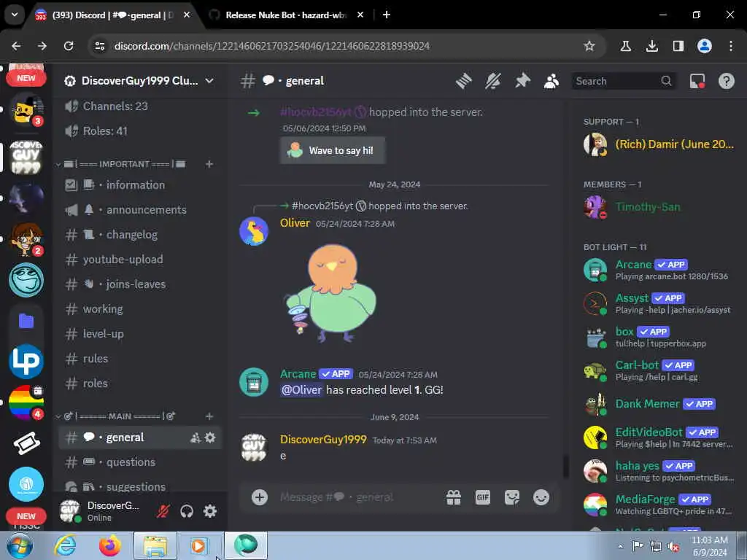Click the Search field in Discord
The image size is (747, 560).
coord(624,81)
